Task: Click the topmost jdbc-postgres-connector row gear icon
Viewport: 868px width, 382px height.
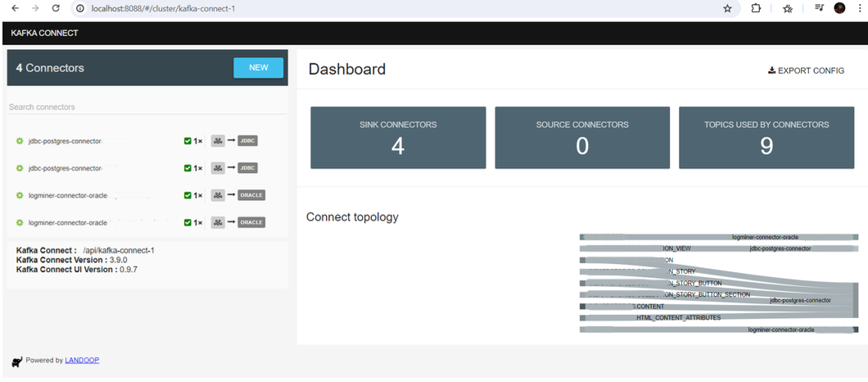Action: [x=20, y=141]
